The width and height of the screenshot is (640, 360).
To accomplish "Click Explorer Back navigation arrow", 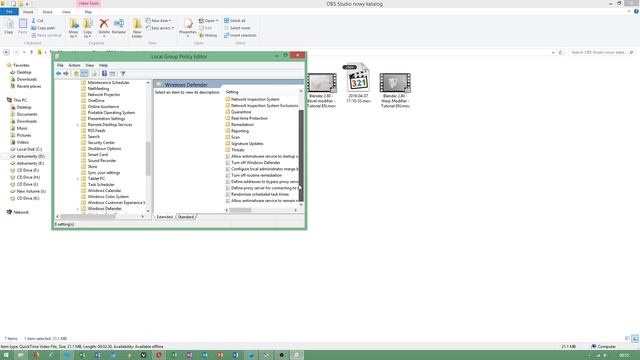I will click(x=6, y=52).
